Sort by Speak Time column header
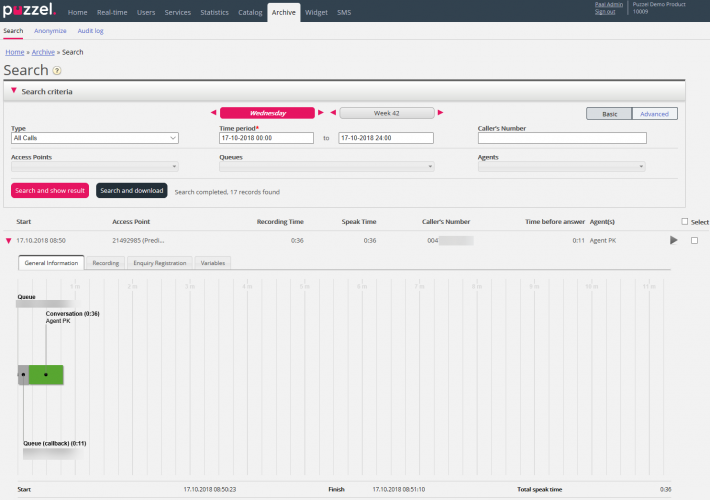This screenshot has width=710, height=500. pos(359,221)
